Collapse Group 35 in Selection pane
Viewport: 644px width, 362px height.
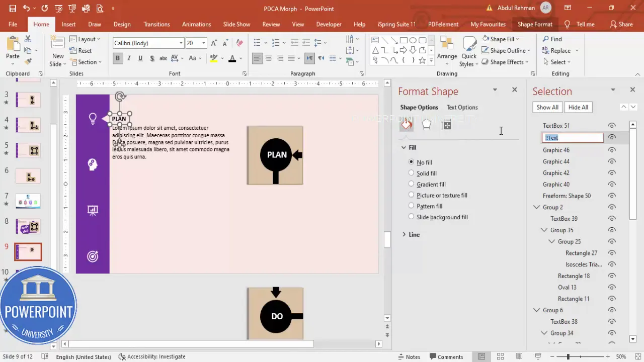(544, 230)
